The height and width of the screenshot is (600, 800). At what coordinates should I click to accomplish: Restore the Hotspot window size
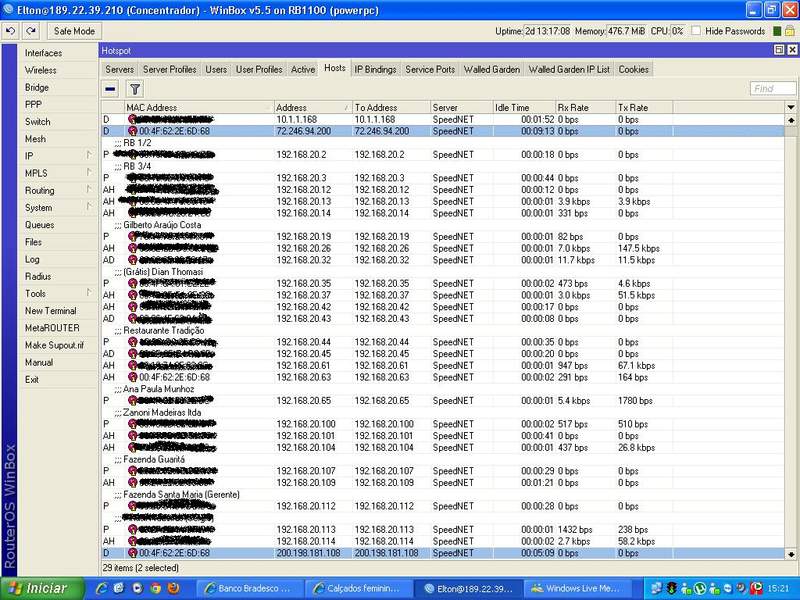tap(779, 49)
